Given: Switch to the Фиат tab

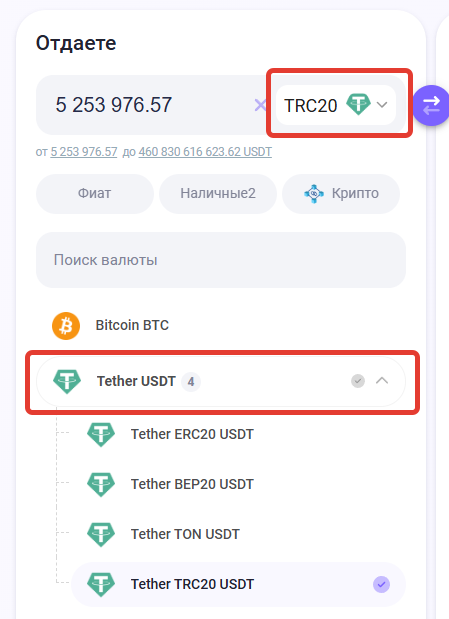Looking at the screenshot, I should click(x=95, y=194).
